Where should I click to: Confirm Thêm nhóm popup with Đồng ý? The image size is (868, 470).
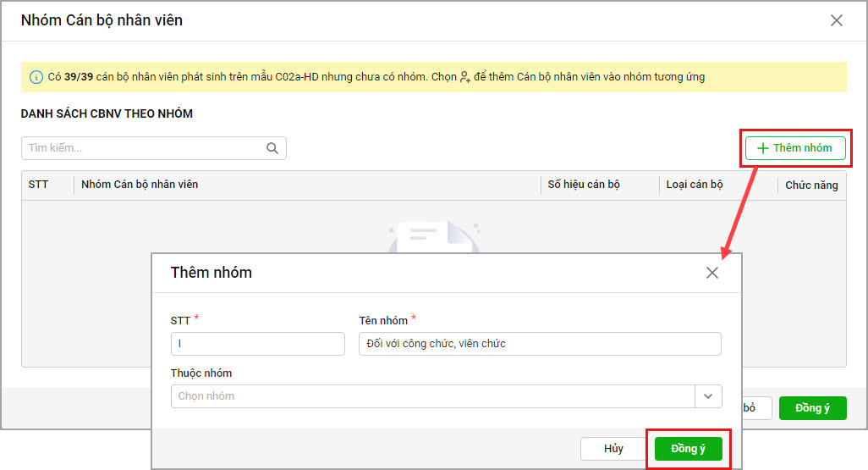tap(688, 449)
